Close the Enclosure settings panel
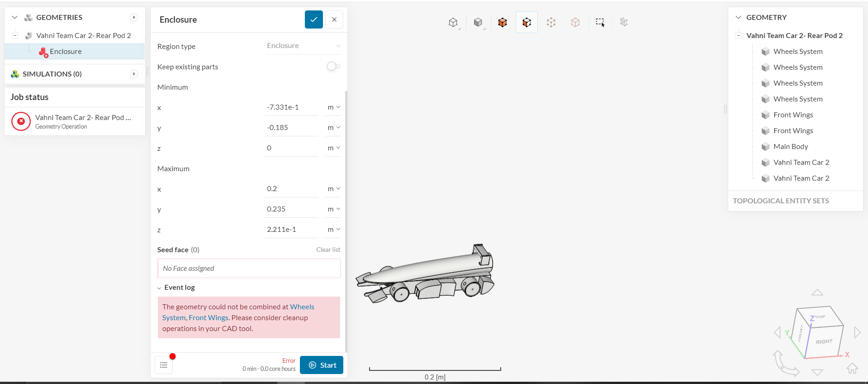 (x=334, y=19)
